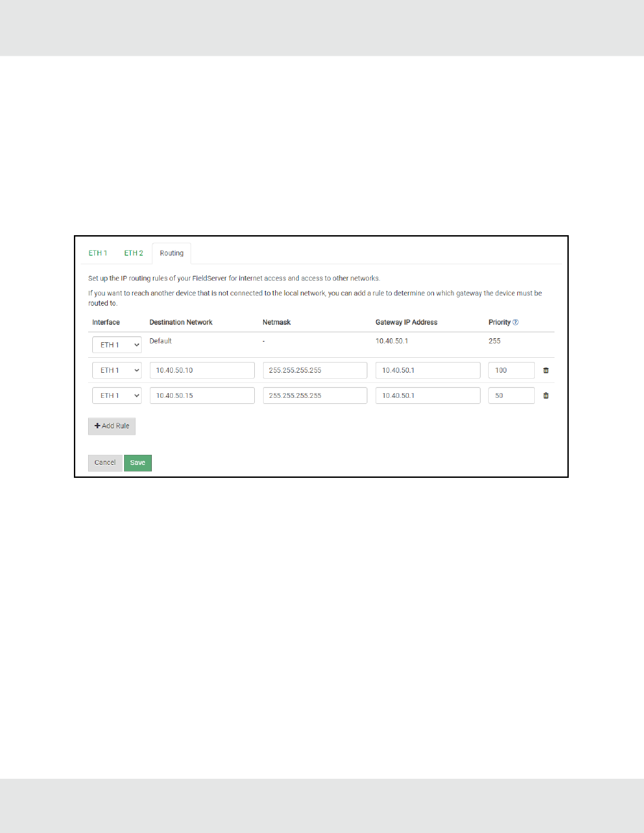Open interface dropdown for 10.40.50.10 rule
644x833 pixels.
coord(117,371)
